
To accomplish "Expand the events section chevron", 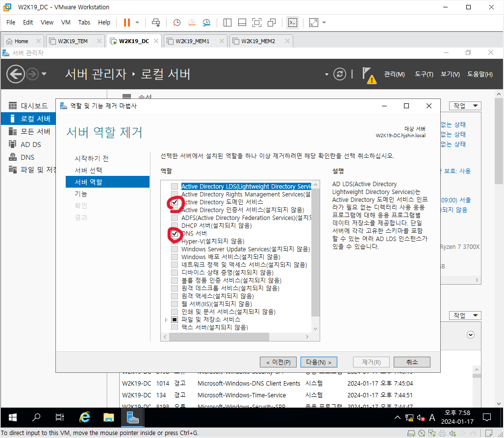I will tap(471, 335).
